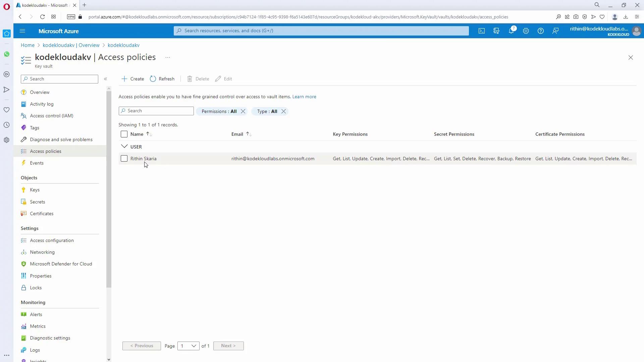The height and width of the screenshot is (362, 644).
Task: Follow the Learn more link
Action: [304, 97]
